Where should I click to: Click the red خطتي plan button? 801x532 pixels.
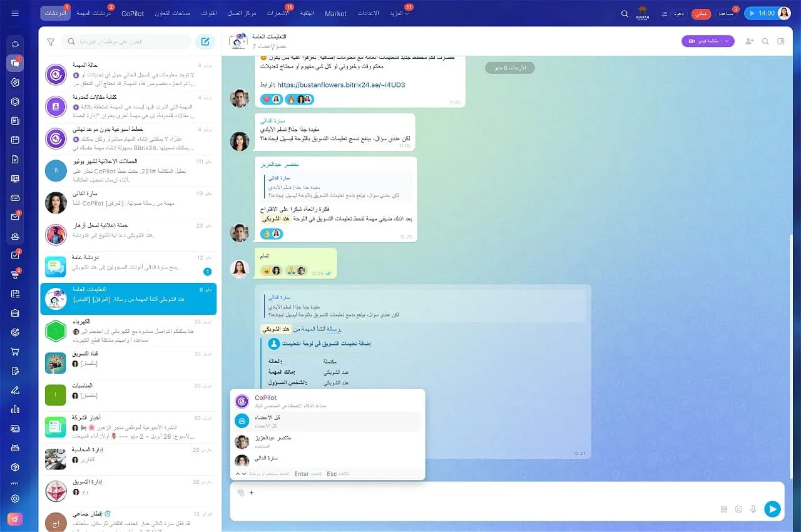coord(702,13)
